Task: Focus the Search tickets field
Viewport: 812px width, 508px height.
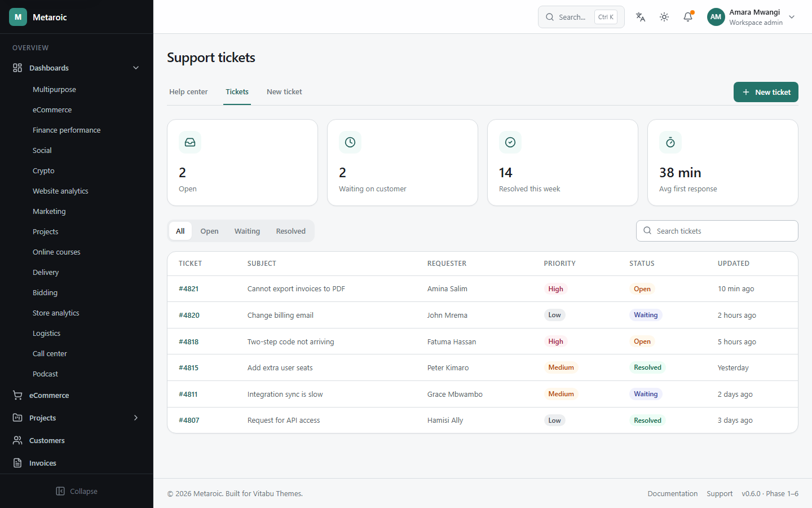Action: [x=717, y=231]
